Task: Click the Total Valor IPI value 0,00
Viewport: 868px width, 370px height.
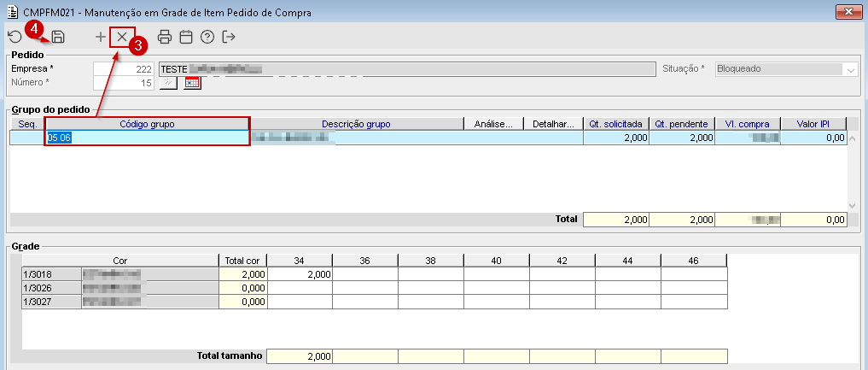Action: tap(813, 220)
